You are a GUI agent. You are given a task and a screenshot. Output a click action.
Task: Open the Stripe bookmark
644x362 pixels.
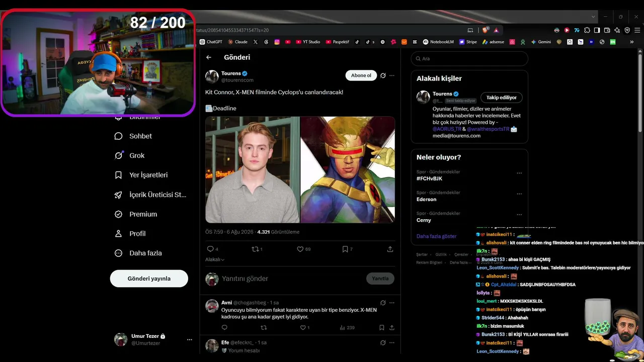[x=468, y=42]
